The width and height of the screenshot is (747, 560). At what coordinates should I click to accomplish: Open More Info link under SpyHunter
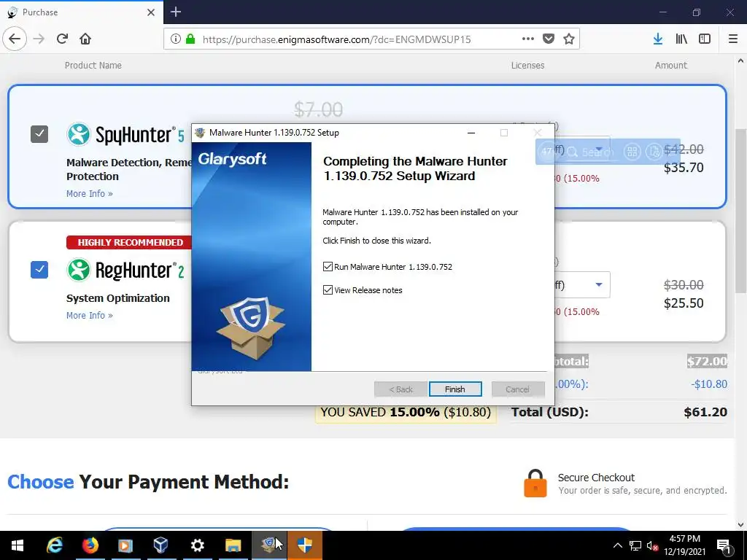tap(90, 194)
